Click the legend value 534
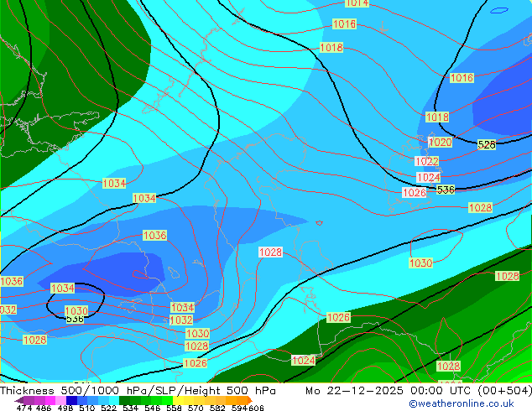The height and width of the screenshot is (411, 532). 131,408
